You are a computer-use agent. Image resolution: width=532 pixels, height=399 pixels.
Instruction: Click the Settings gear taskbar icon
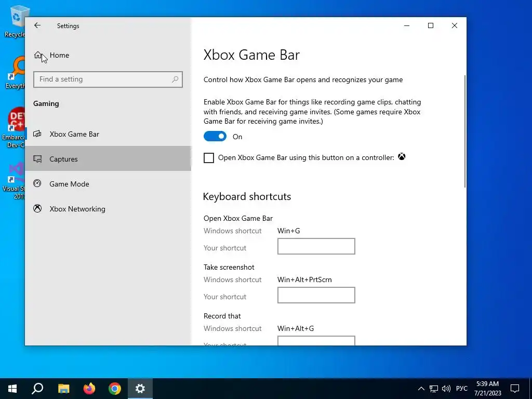tap(140, 389)
